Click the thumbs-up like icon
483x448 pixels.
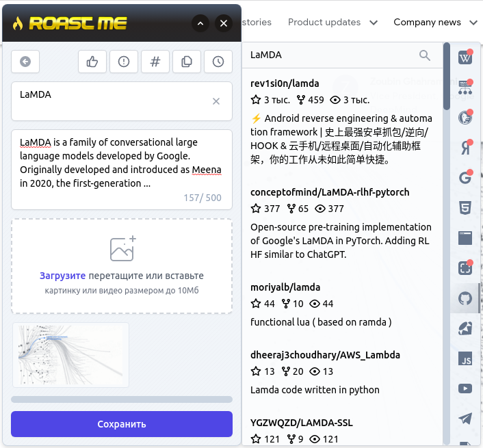click(x=92, y=62)
